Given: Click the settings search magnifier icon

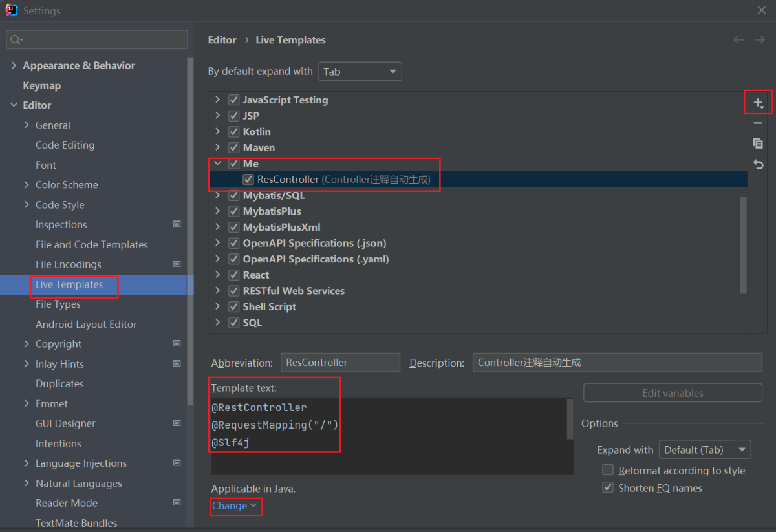Looking at the screenshot, I should click(16, 40).
